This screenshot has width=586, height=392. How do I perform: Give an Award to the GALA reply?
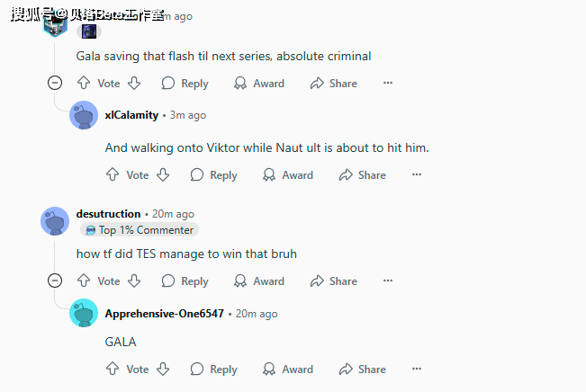pyautogui.click(x=288, y=370)
